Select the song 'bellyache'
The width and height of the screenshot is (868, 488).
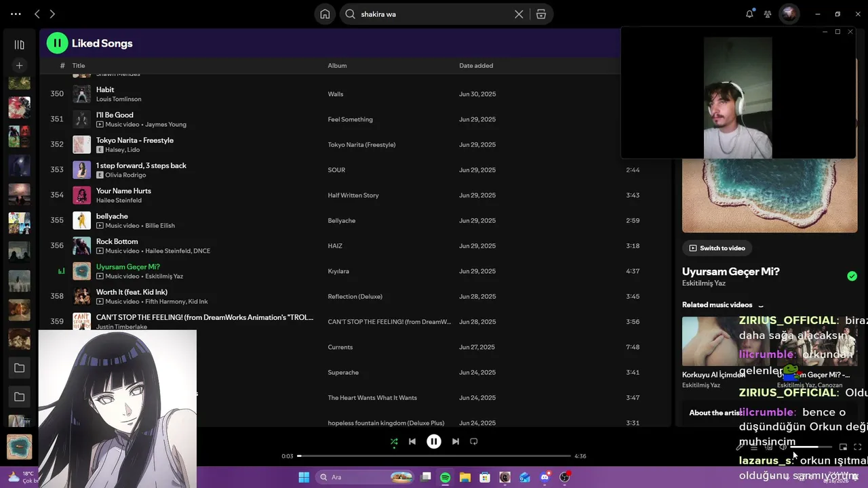click(112, 216)
